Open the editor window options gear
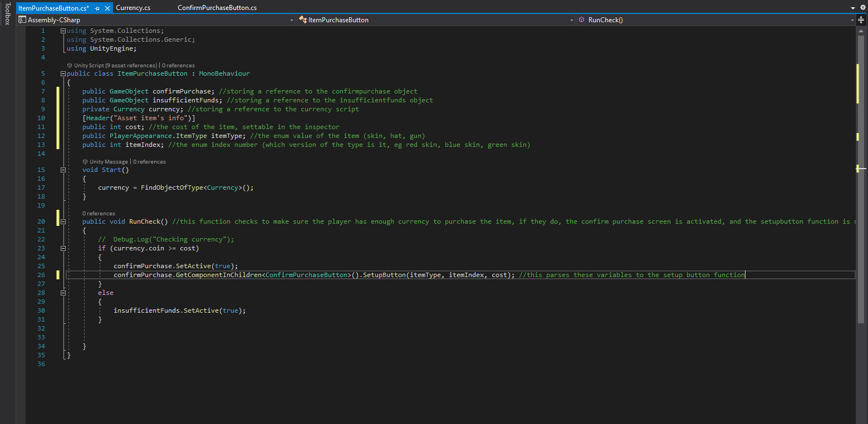The width and height of the screenshot is (868, 424). (x=862, y=8)
